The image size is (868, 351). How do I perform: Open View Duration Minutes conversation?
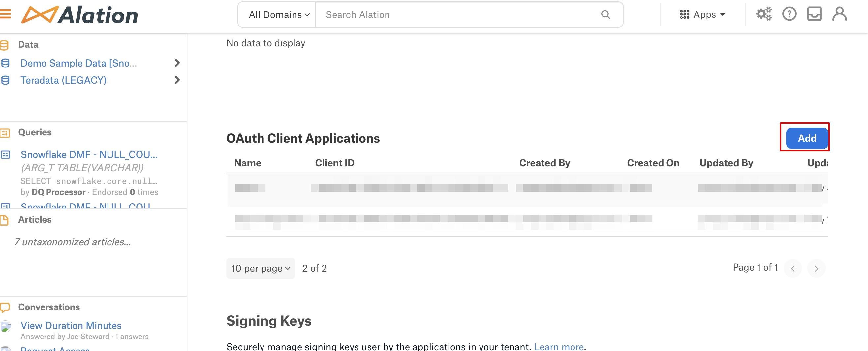[71, 325]
